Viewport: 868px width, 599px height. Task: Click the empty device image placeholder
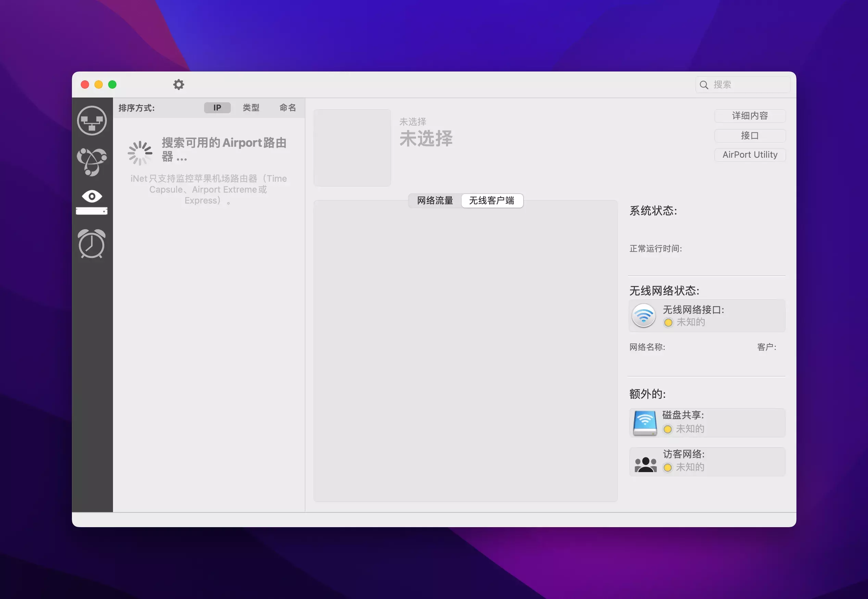click(352, 147)
